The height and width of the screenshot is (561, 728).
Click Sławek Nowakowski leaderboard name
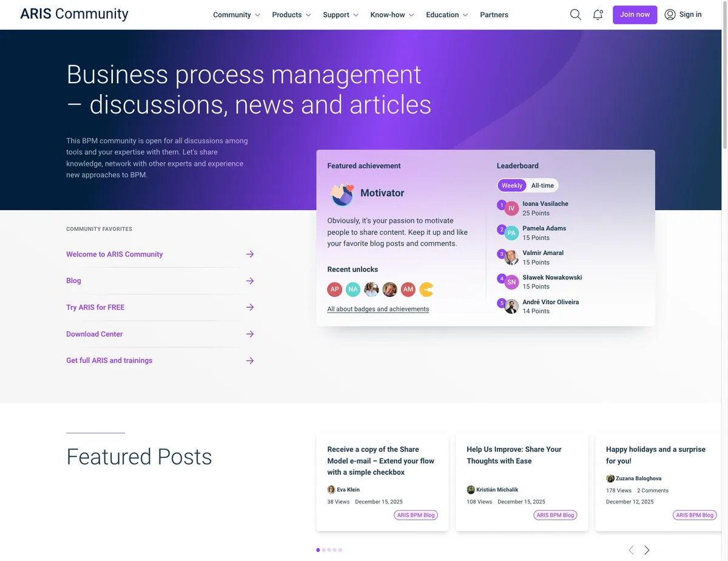click(552, 277)
